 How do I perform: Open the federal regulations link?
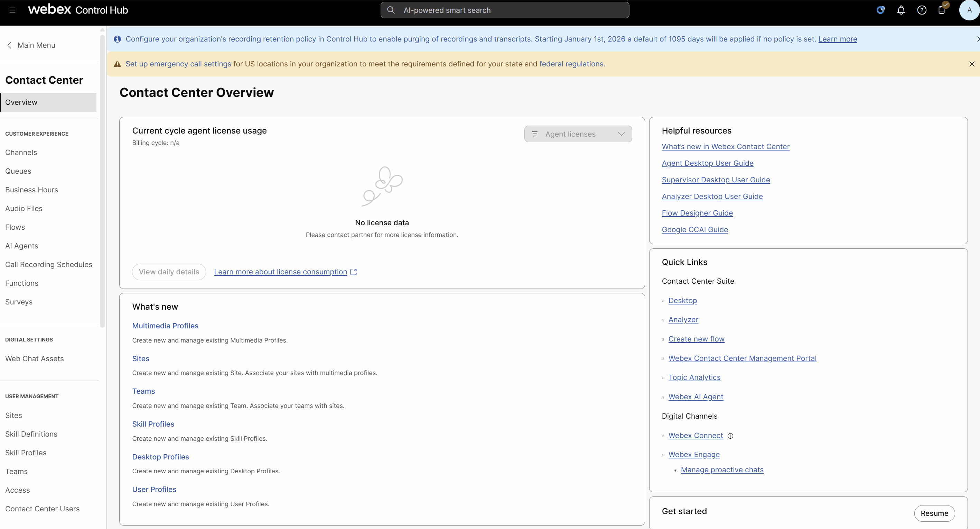(x=571, y=64)
